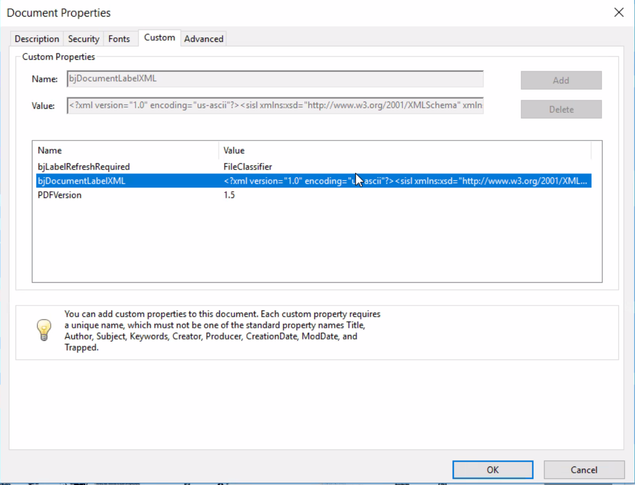Click the Value column header
The height and width of the screenshot is (485, 635).
click(234, 151)
